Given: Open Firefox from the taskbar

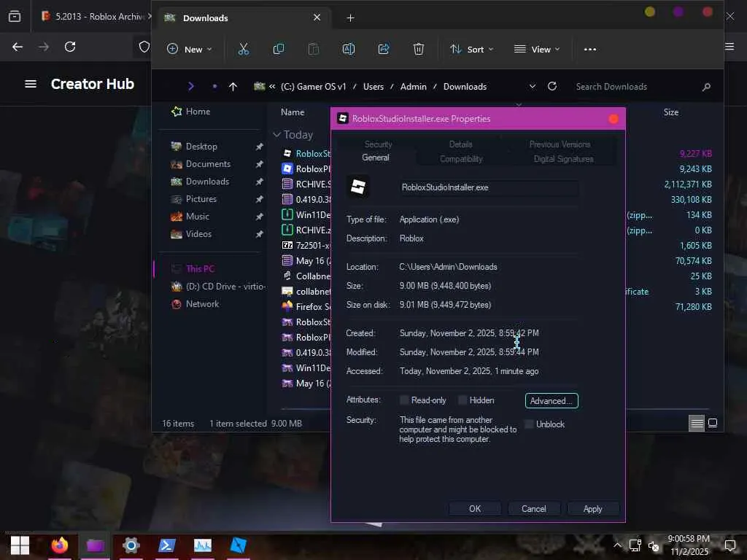Looking at the screenshot, I should point(60,545).
